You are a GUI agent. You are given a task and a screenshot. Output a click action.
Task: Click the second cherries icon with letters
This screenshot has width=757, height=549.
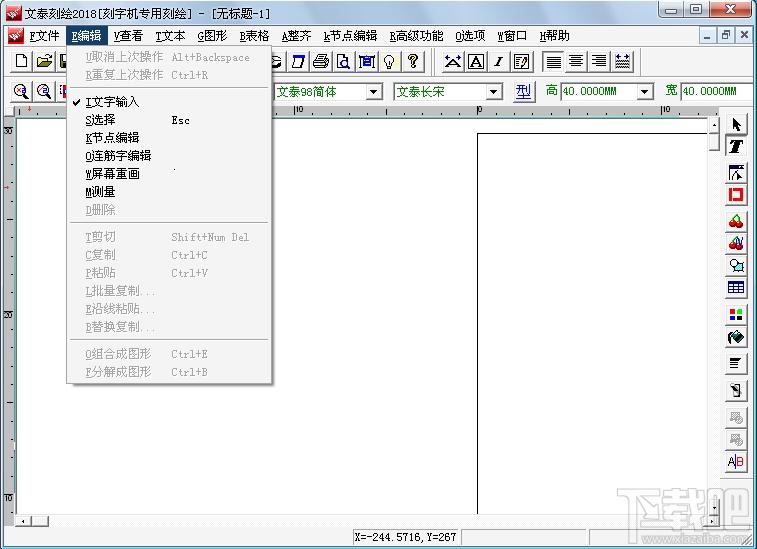click(x=735, y=243)
